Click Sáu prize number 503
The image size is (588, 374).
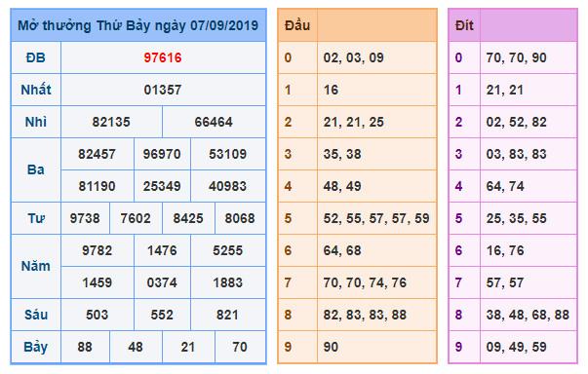98,315
